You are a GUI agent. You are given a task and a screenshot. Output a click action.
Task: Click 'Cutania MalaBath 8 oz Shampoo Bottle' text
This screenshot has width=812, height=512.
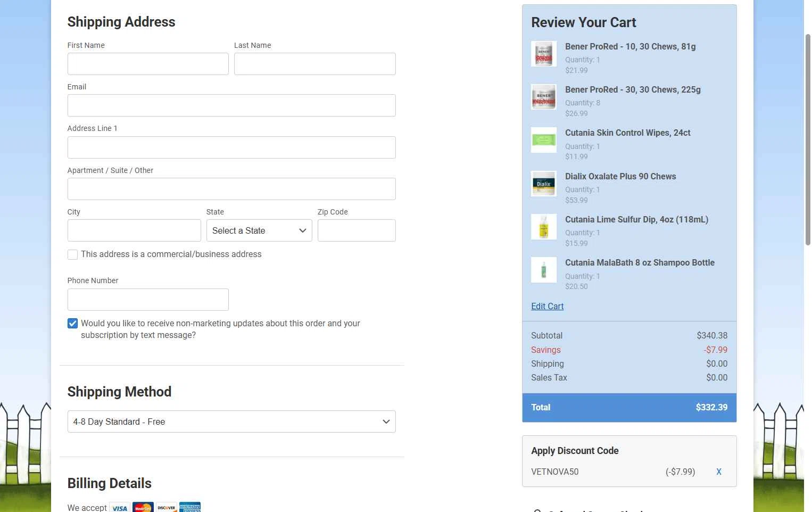pyautogui.click(x=640, y=262)
